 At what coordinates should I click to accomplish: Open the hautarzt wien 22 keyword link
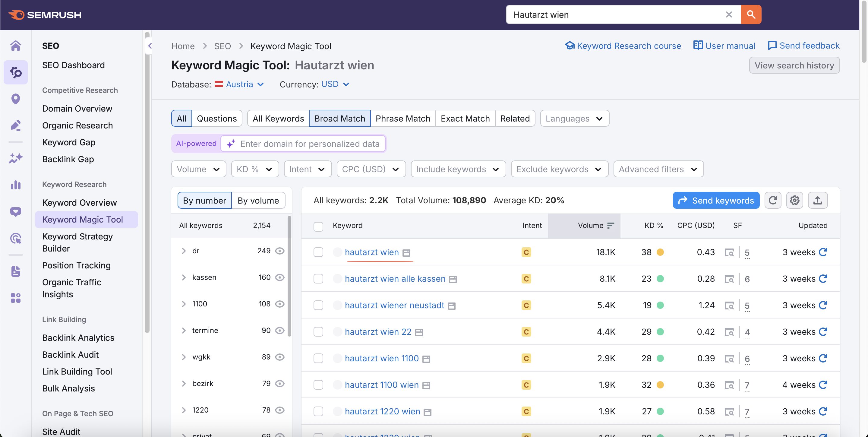click(x=378, y=332)
